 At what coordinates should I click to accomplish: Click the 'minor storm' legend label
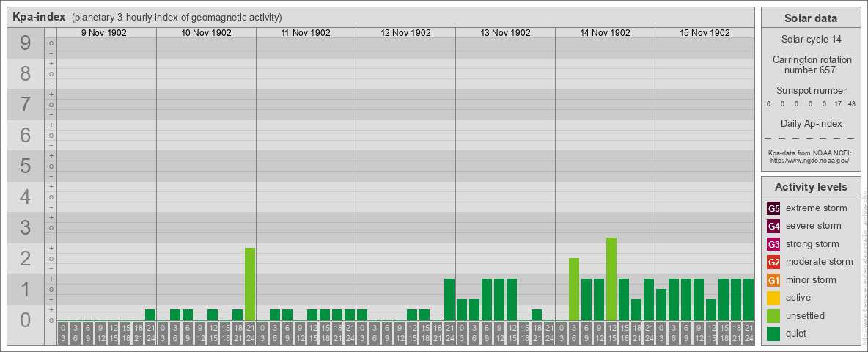coord(810,280)
